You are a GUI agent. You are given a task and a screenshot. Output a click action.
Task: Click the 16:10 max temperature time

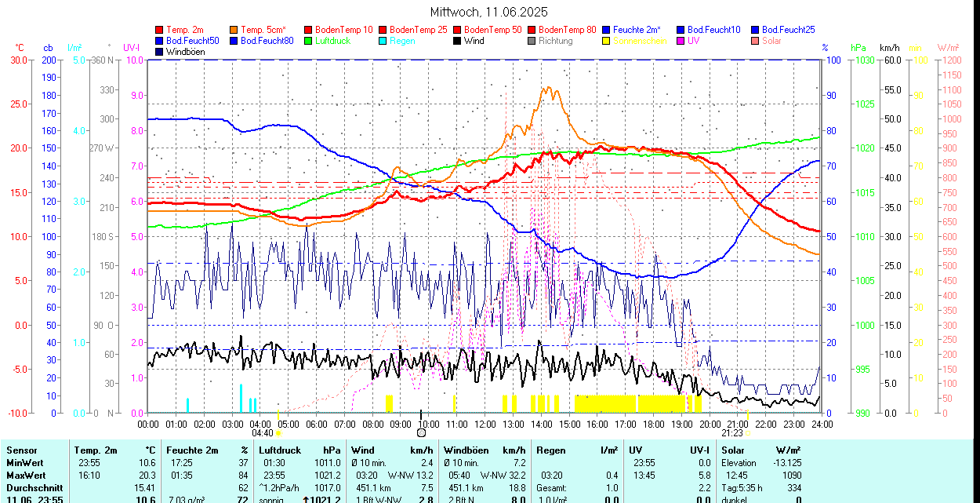click(89, 476)
